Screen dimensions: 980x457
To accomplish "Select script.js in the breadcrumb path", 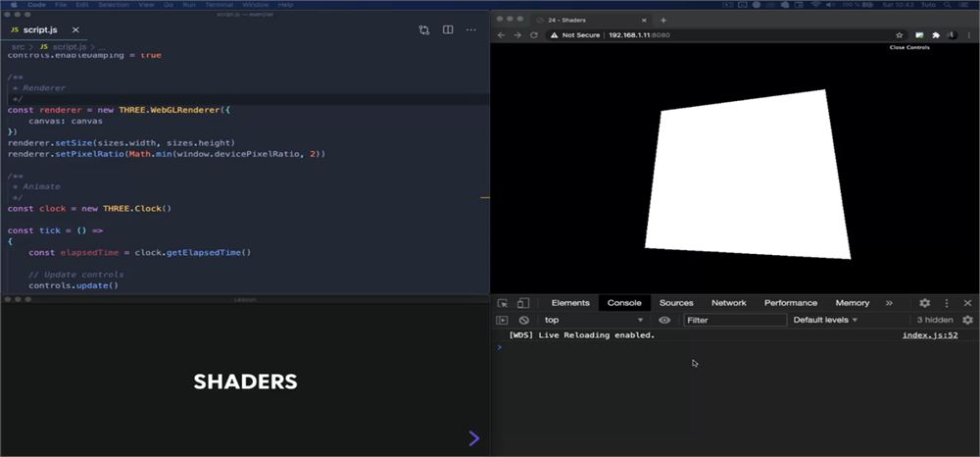I will click(69, 47).
